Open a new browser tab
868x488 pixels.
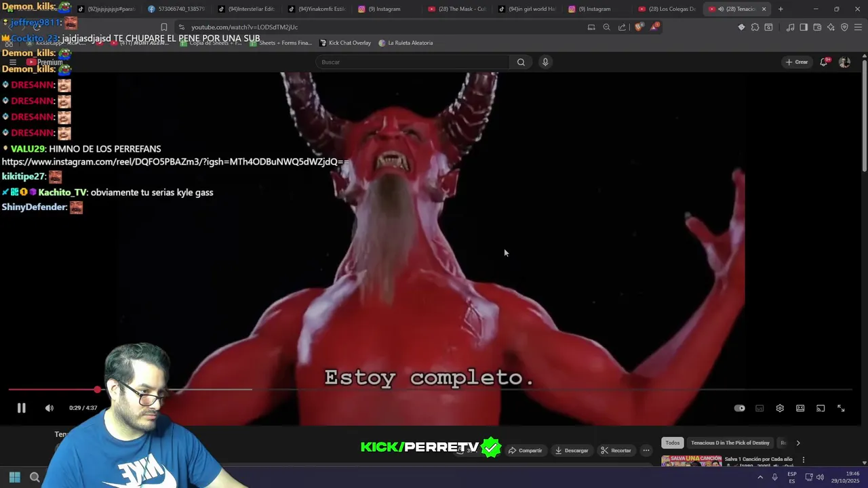[x=781, y=9]
